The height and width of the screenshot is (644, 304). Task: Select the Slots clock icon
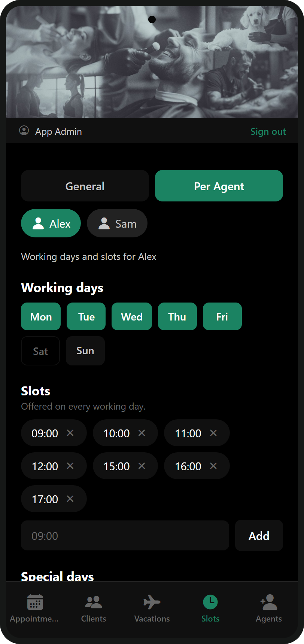tap(210, 602)
